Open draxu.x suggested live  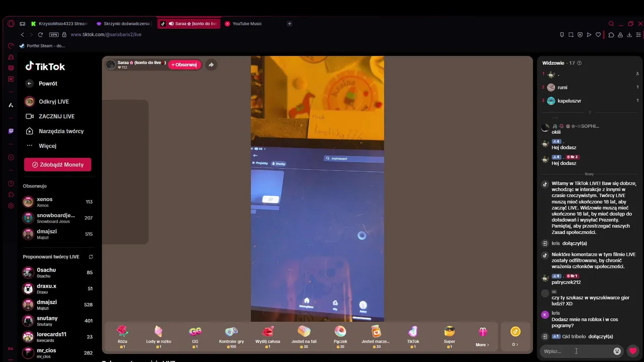point(58,289)
